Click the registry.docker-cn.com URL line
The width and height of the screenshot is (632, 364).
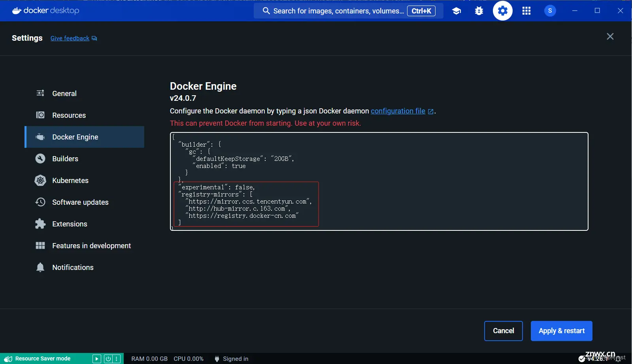tap(242, 216)
